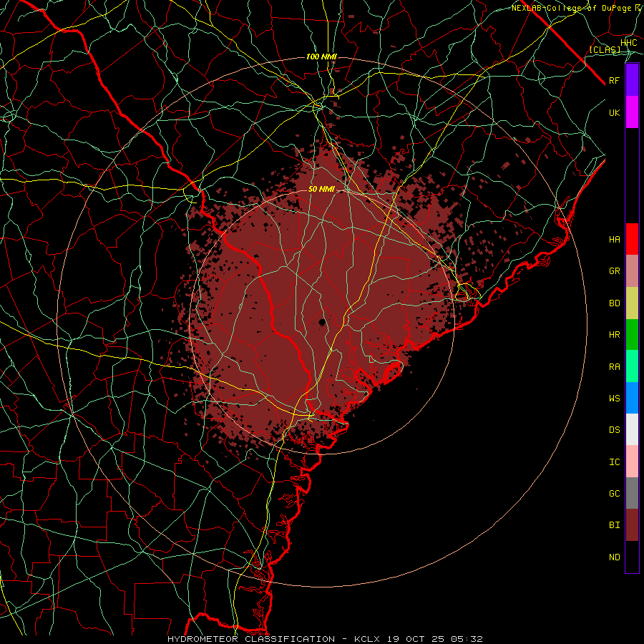
Task: Click the WS blue legend swatch
Action: click(x=632, y=398)
